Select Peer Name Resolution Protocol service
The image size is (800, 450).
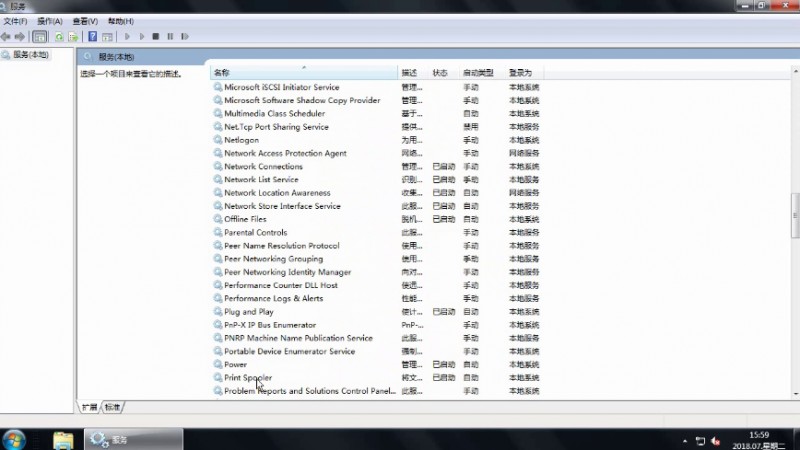click(x=282, y=245)
